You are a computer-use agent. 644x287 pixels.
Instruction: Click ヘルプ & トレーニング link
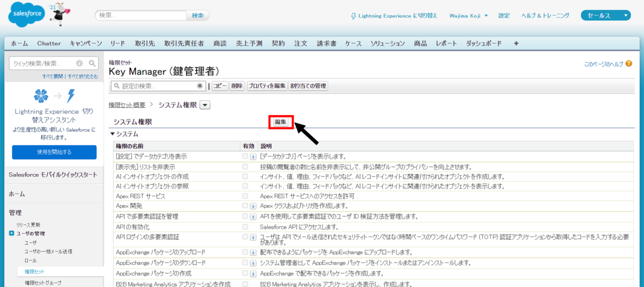coord(545,16)
